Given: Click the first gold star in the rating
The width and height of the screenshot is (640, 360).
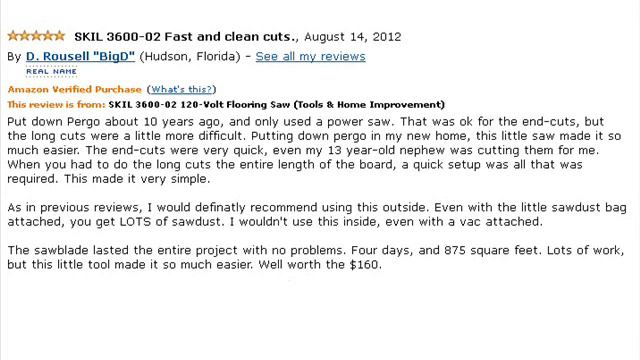Looking at the screenshot, I should pyautogui.click(x=13, y=36).
